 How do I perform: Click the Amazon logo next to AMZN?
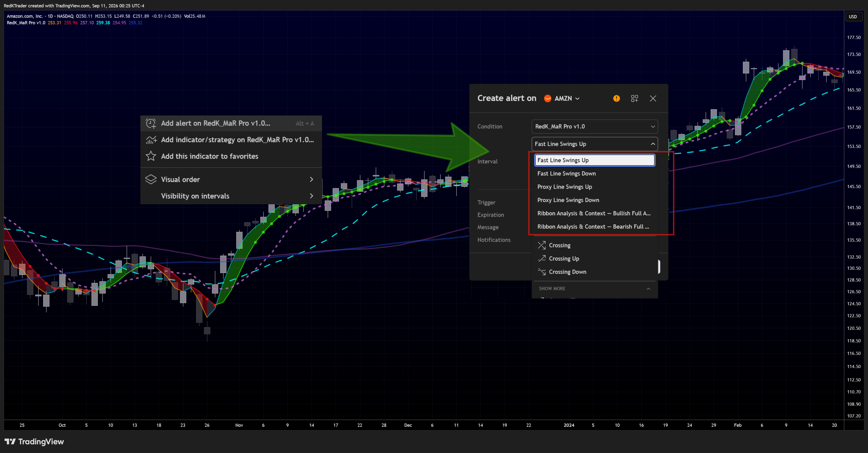(548, 98)
